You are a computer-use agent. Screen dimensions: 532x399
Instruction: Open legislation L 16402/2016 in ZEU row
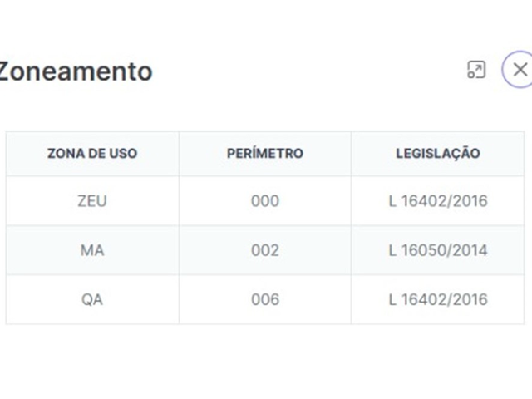437,201
